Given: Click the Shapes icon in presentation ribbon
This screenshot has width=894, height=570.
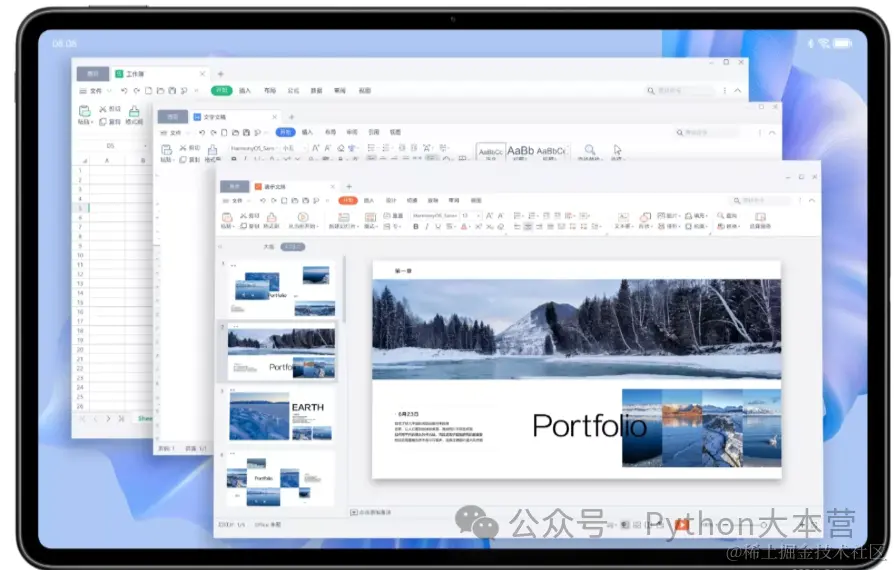Looking at the screenshot, I should 645,217.
